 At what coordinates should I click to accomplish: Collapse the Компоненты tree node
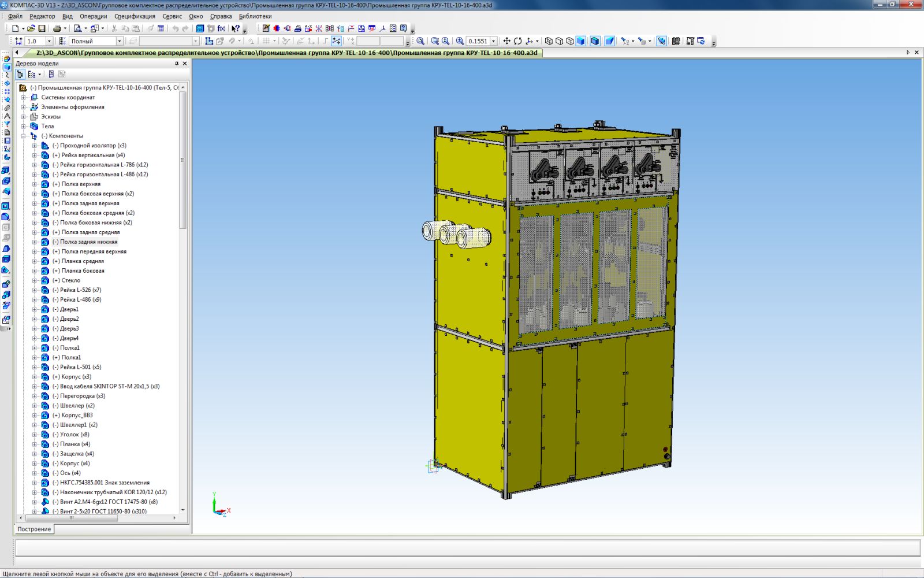24,136
